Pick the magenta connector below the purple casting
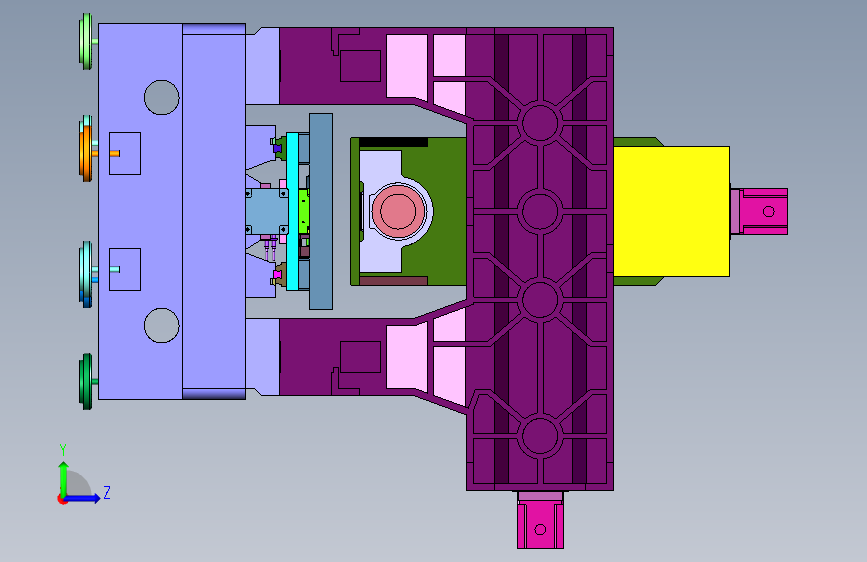 click(x=540, y=521)
